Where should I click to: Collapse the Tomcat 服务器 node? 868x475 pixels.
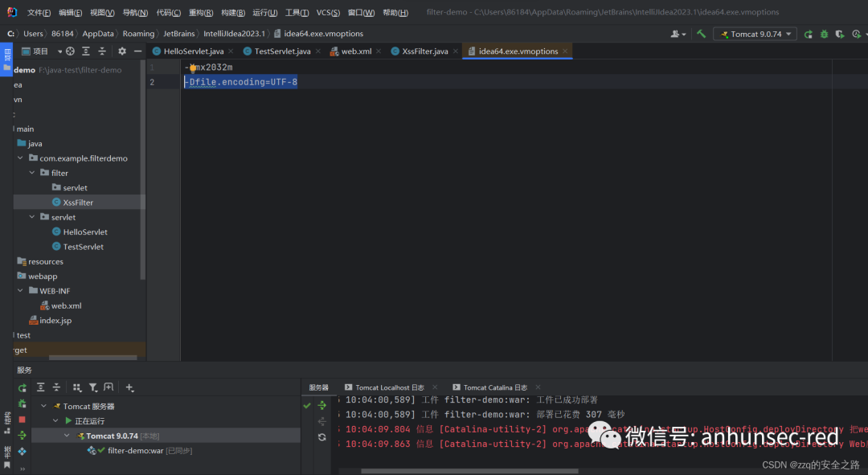(43, 406)
